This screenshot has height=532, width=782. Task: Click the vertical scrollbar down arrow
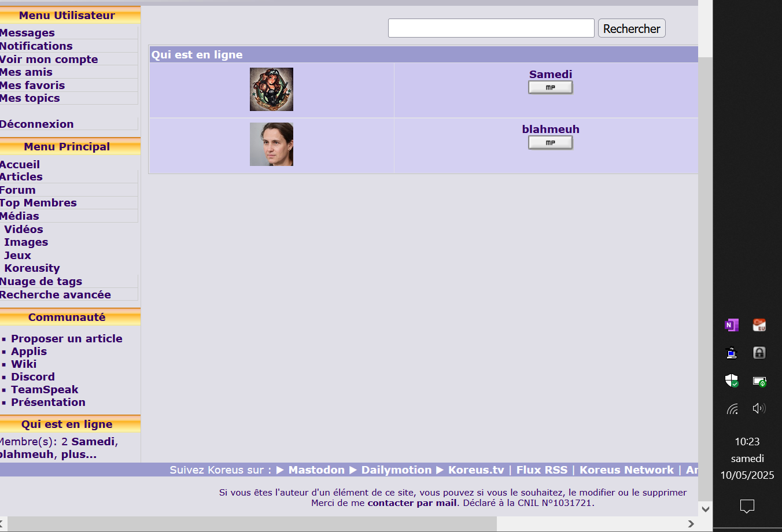coord(705,509)
